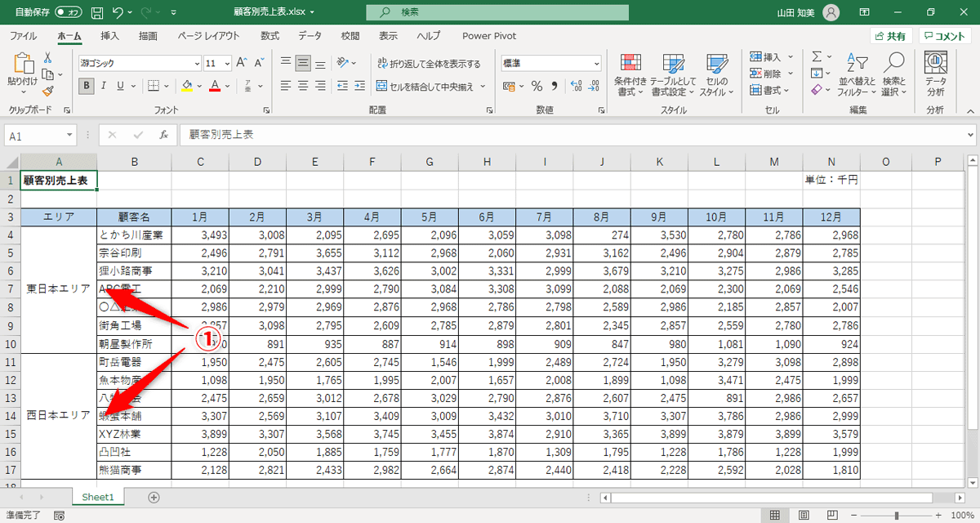Align text right
980x523 pixels.
tap(320, 86)
